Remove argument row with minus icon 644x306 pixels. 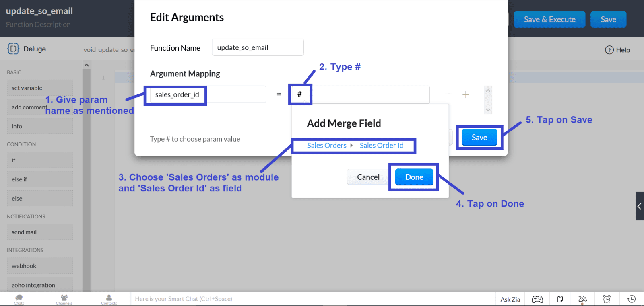(448, 94)
